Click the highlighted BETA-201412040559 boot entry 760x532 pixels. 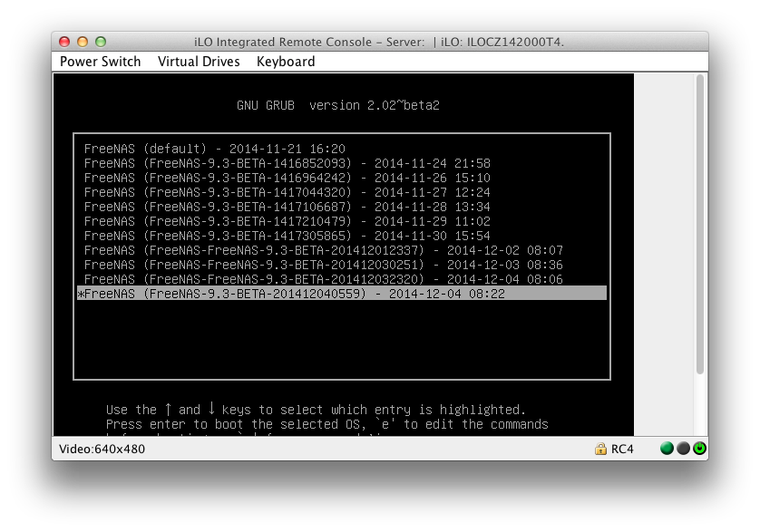pyautogui.click(x=342, y=293)
